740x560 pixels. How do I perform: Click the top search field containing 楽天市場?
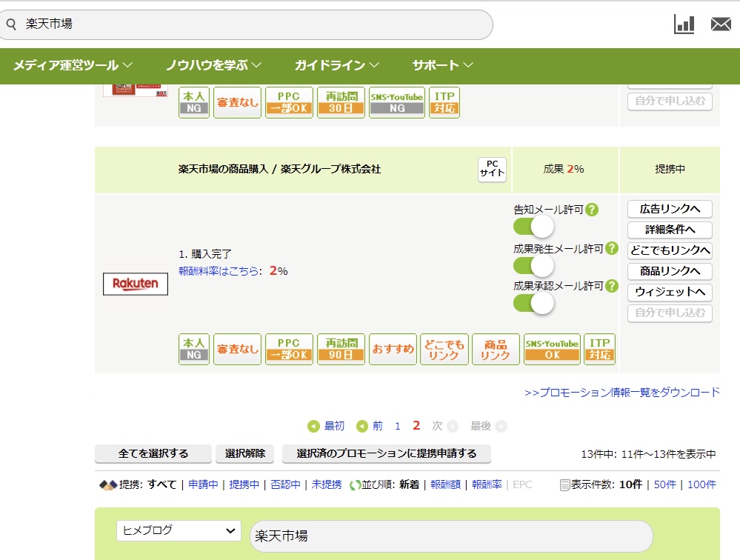[252, 24]
